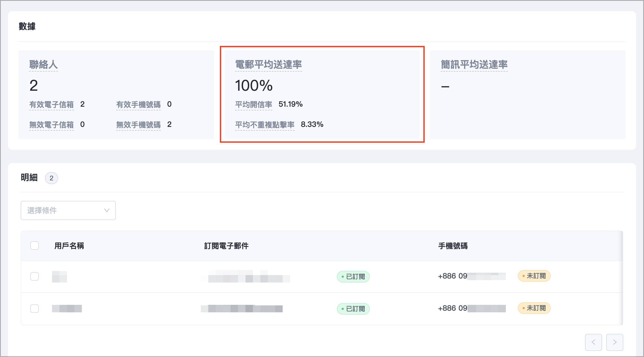
Task: Click the 有效電子信箱 label
Action: pos(51,105)
